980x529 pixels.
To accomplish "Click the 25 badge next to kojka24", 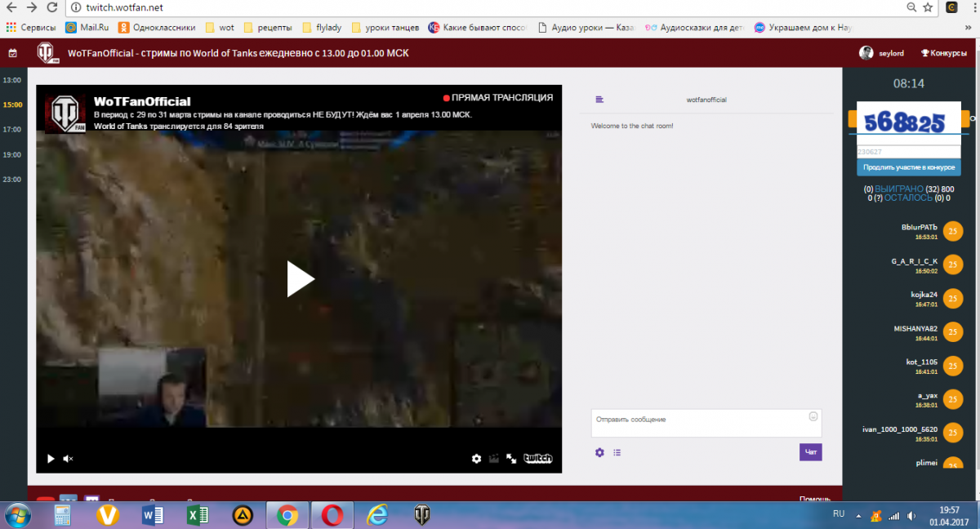I will tap(952, 299).
